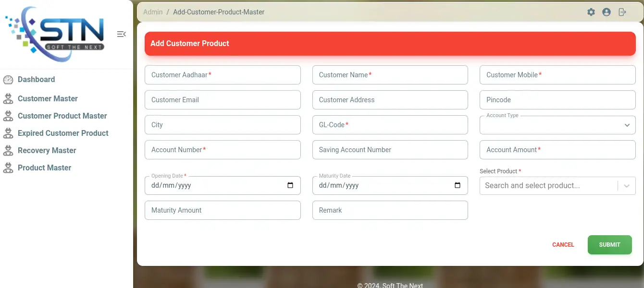Click the Dashboard gauge icon
The image size is (644, 288).
click(8, 80)
